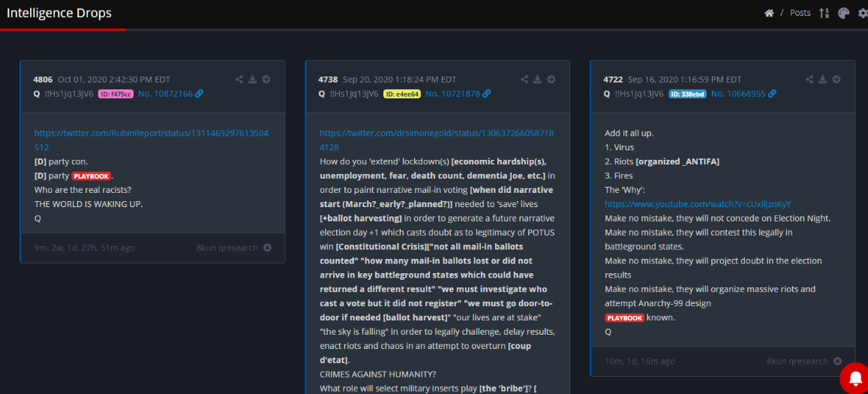This screenshot has width=868, height=394.
Task: Open link No. 10872166
Action: coord(166,94)
